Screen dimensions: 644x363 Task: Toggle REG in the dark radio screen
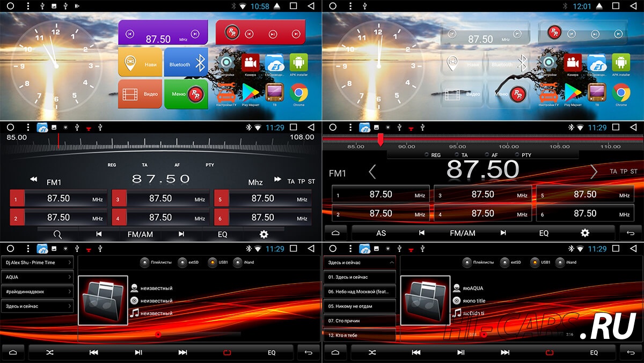(112, 165)
